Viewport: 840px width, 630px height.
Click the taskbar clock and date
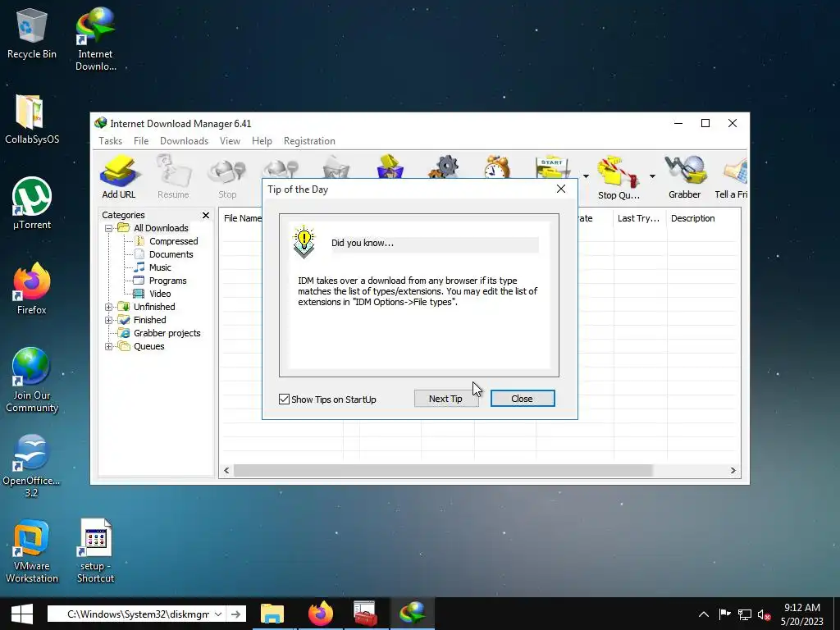[802, 614]
